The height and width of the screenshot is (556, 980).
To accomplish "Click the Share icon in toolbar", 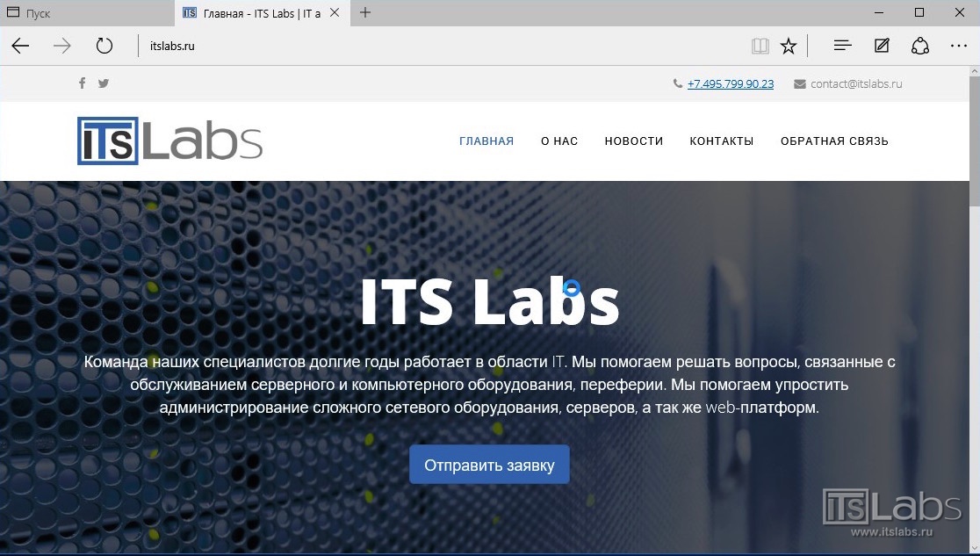I will coord(920,46).
